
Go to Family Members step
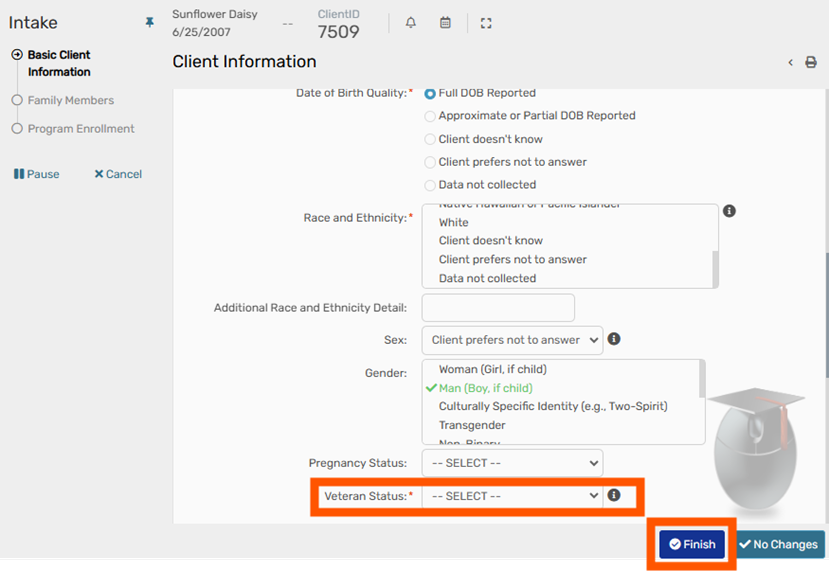(70, 100)
